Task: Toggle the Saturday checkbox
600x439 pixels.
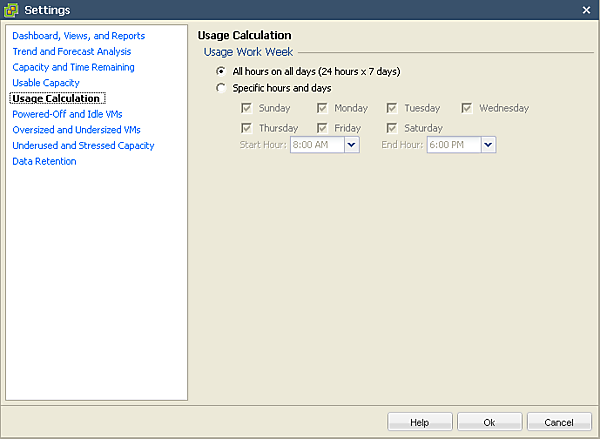Action: pyautogui.click(x=392, y=128)
